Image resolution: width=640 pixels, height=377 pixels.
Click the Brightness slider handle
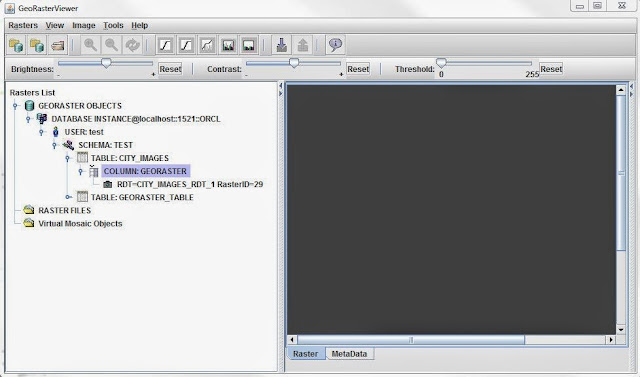click(x=106, y=63)
